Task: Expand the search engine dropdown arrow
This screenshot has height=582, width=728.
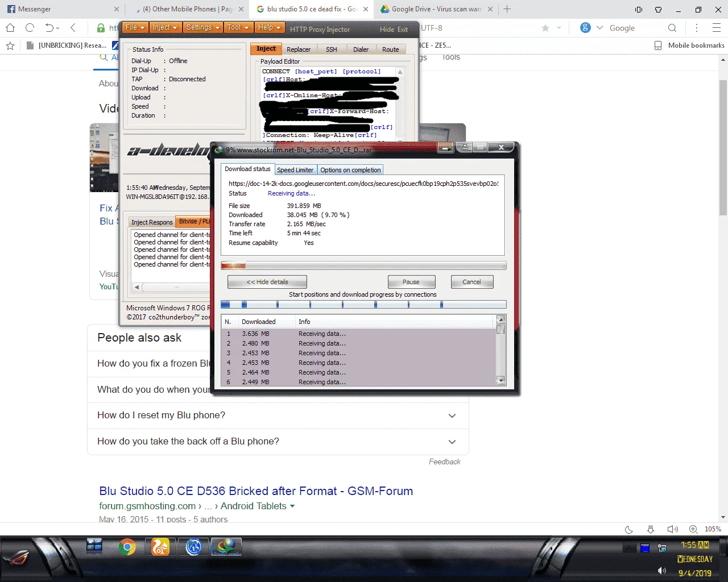Action: tap(599, 28)
